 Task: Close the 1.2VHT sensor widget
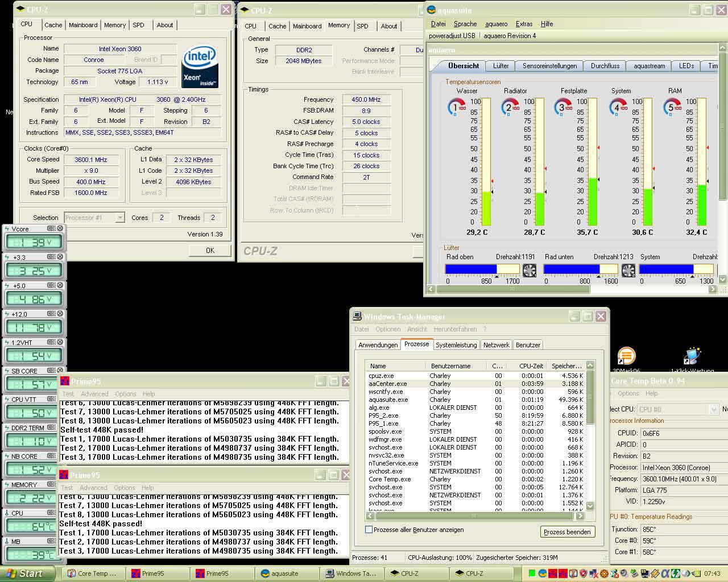point(60,342)
